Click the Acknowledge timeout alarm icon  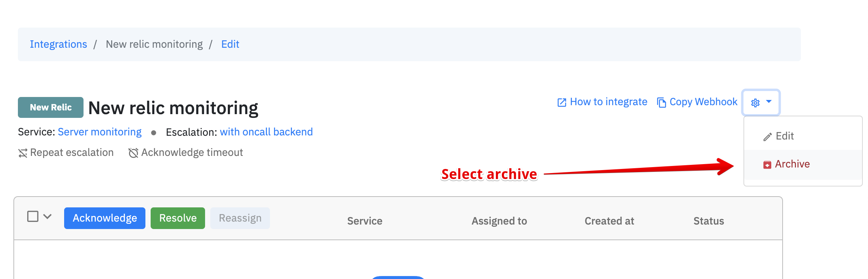(133, 153)
